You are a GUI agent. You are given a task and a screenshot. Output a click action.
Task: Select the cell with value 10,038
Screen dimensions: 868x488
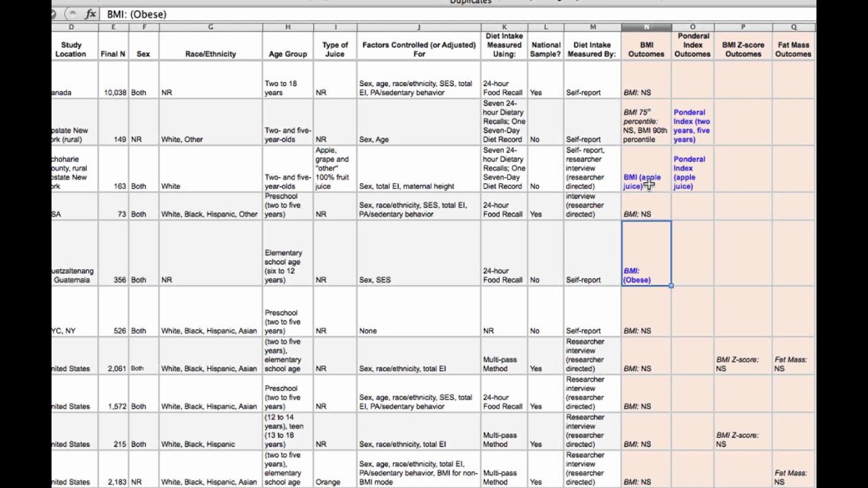click(113, 80)
